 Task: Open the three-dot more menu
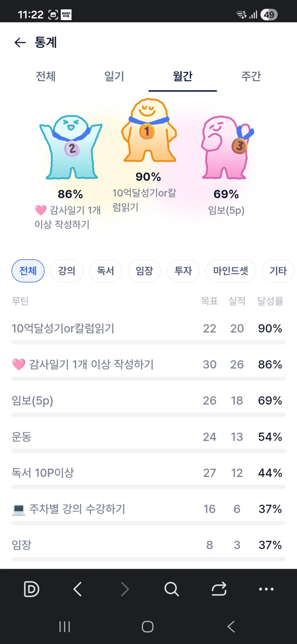point(266,589)
